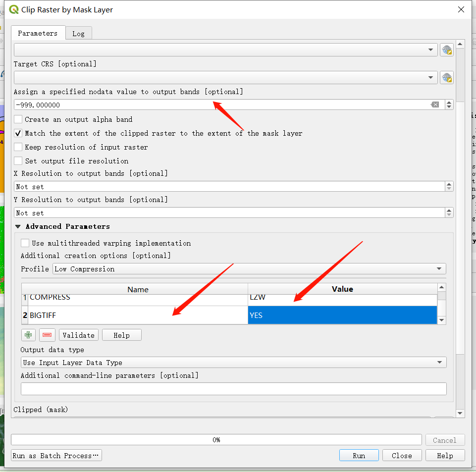
Task: Click the QGIS logo in title bar
Action: click(x=14, y=9)
